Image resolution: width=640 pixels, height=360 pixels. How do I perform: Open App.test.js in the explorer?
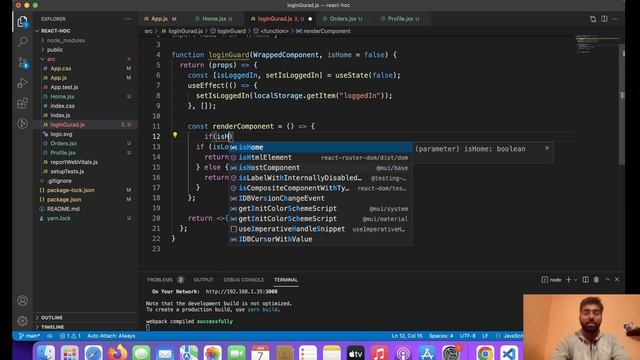pos(64,87)
